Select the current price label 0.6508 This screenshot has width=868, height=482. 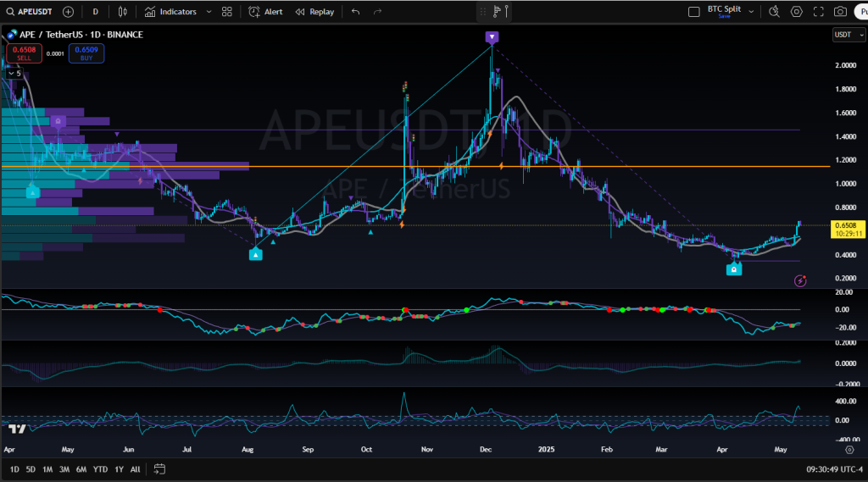pos(848,229)
